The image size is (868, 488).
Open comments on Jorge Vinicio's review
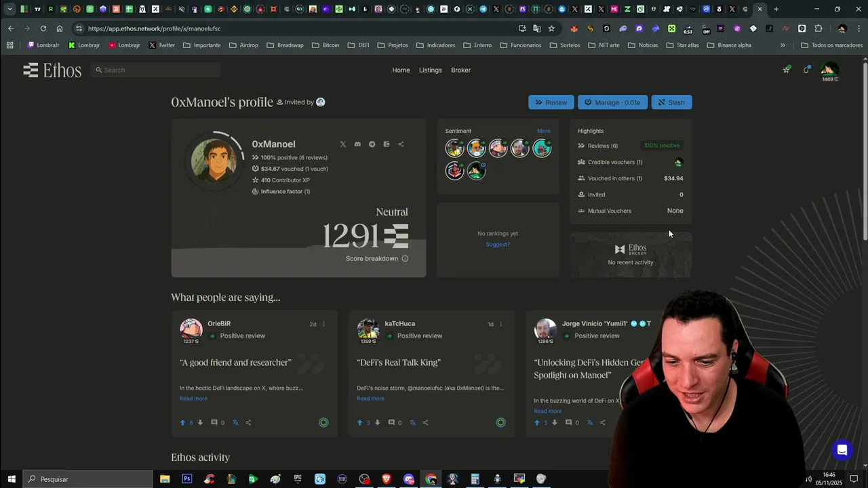coord(568,423)
